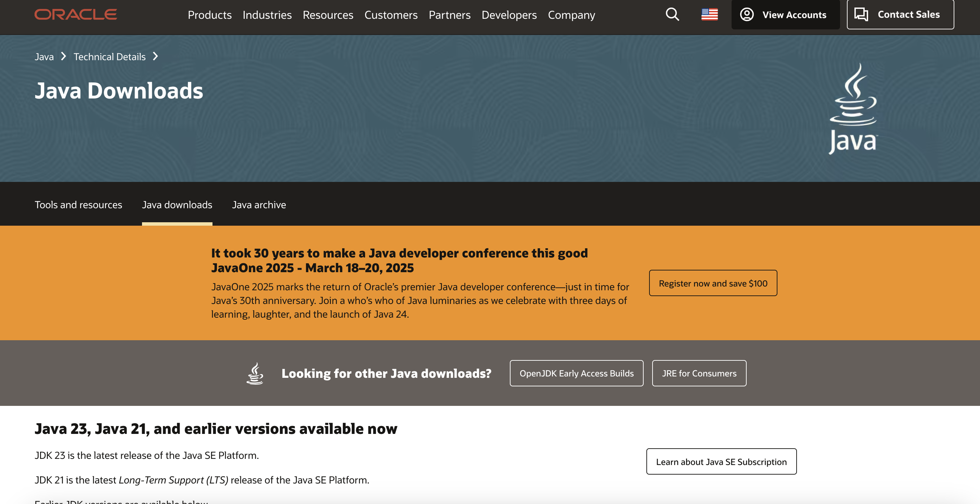Click the View Accounts user icon
Screen dimensions: 980x504
pyautogui.click(x=747, y=14)
